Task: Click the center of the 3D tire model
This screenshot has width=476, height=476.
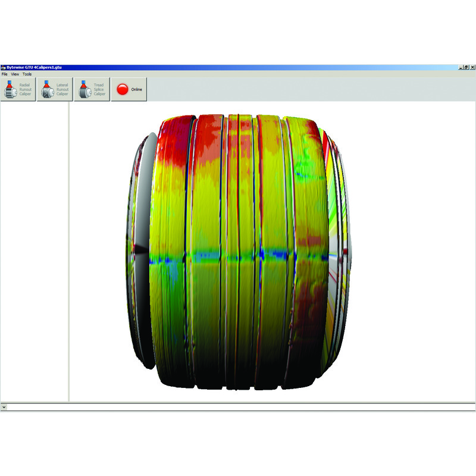Action: (x=238, y=250)
